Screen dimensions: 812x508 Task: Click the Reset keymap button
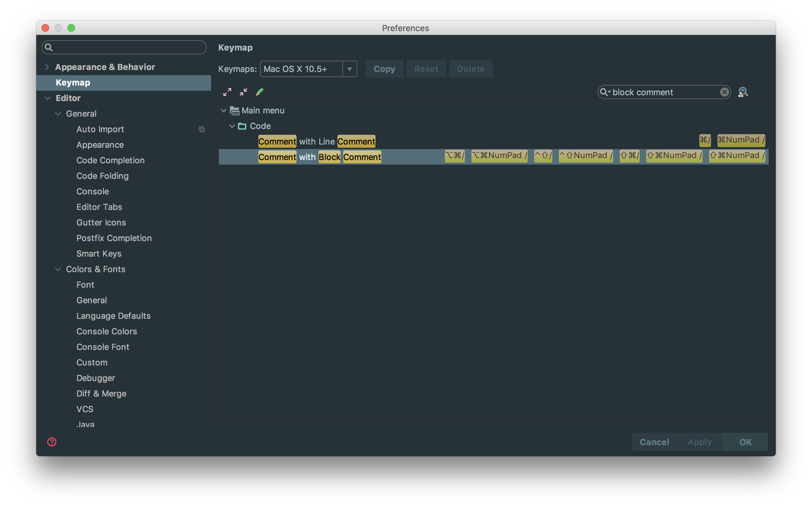point(426,69)
